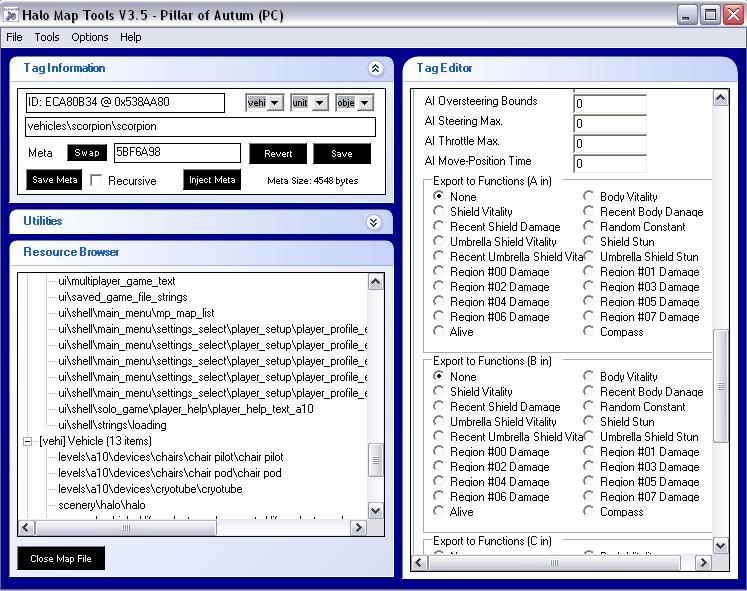This screenshot has height=591, width=747.
Task: Click the Meta value field 5BF6A98
Action: click(177, 153)
